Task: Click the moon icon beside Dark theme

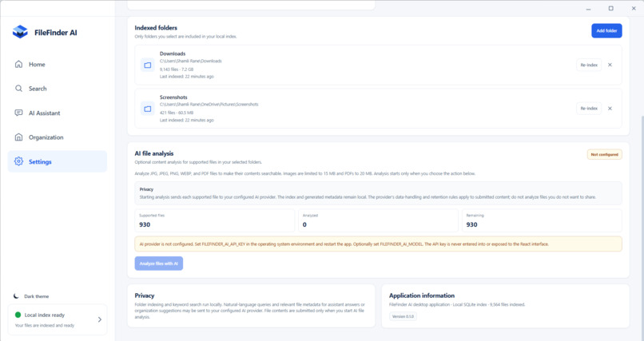Action: pyautogui.click(x=16, y=295)
